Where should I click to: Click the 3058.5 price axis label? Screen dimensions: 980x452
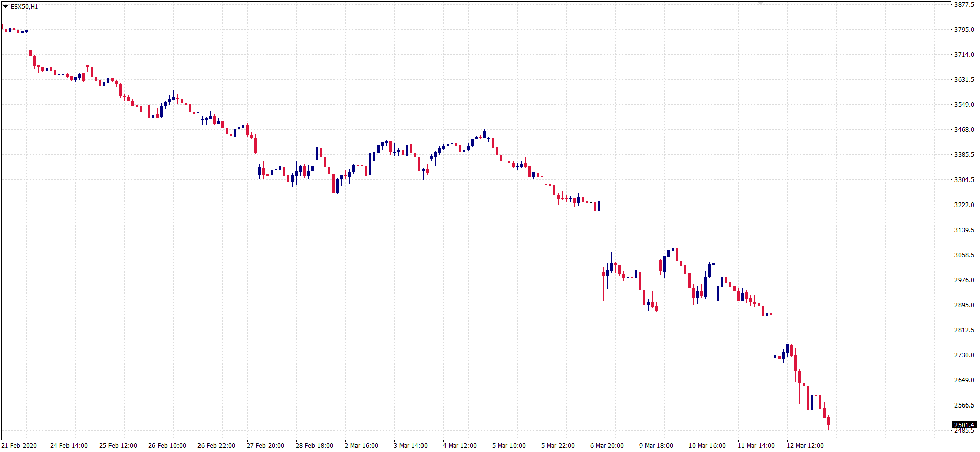964,255
